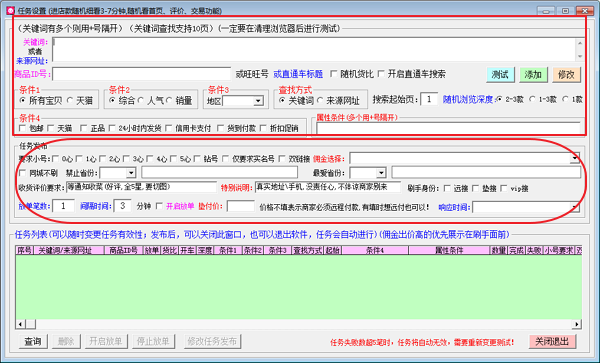Open the 地区 dropdown list

[258, 101]
